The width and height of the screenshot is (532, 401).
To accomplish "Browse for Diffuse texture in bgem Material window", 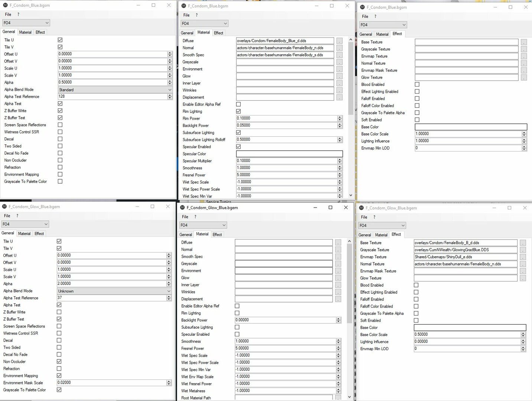I will (x=338, y=242).
